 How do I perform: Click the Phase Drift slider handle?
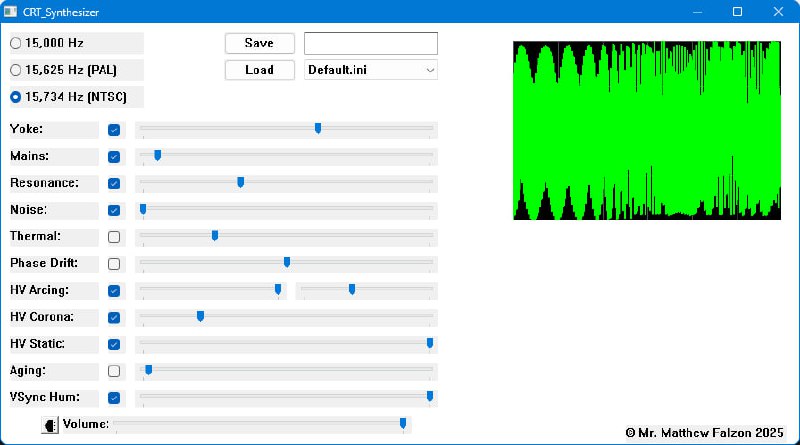tap(287, 262)
